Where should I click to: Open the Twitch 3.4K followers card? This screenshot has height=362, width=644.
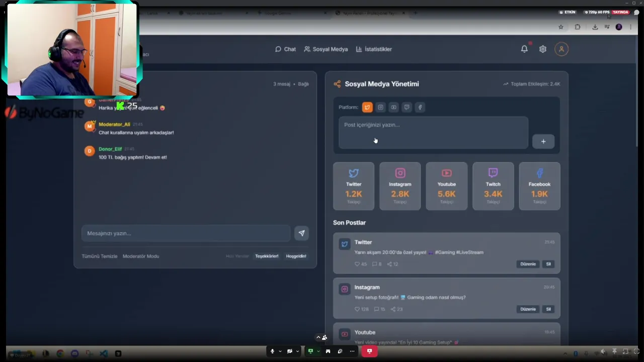(493, 186)
